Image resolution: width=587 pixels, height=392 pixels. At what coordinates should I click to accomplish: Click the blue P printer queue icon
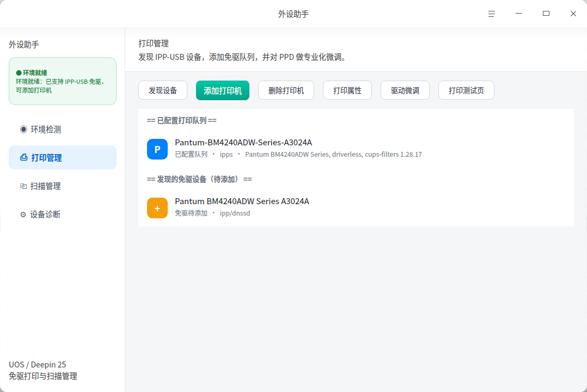pos(157,149)
